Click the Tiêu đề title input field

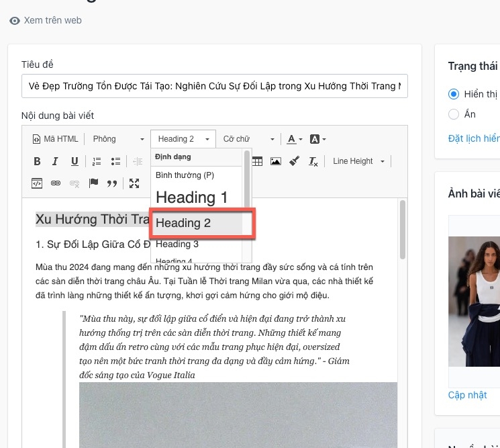point(215,86)
